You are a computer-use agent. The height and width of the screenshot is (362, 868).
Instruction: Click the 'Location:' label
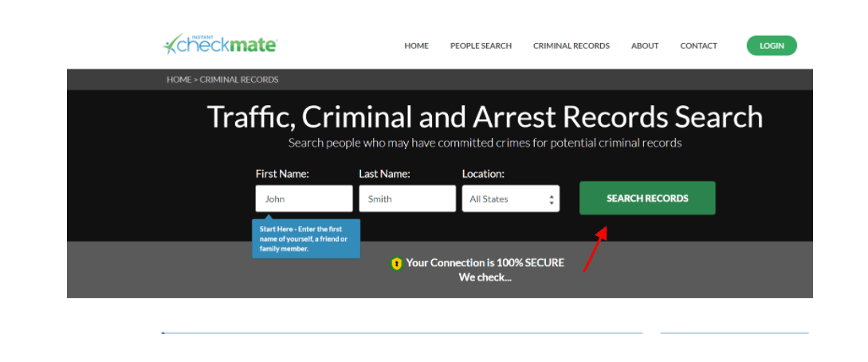483,174
